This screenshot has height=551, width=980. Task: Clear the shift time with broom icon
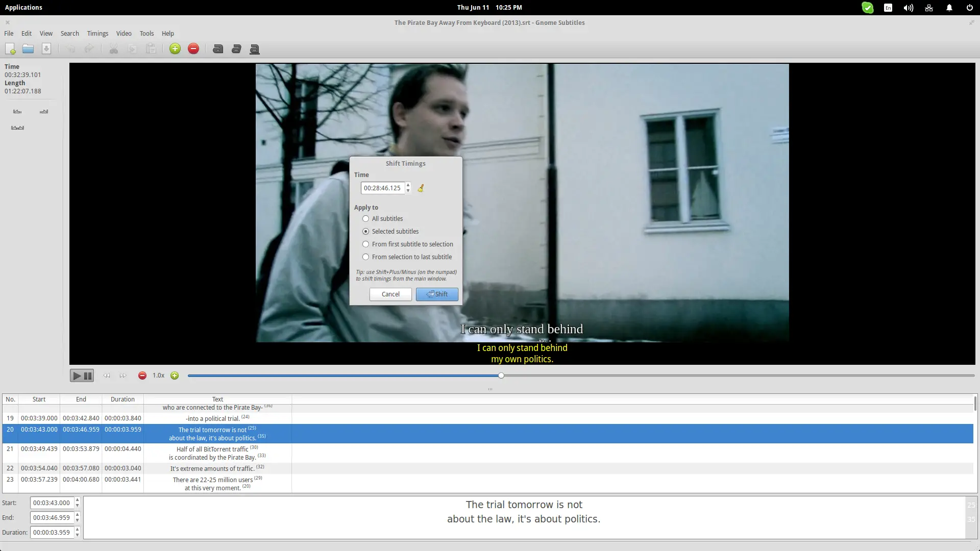(x=421, y=188)
